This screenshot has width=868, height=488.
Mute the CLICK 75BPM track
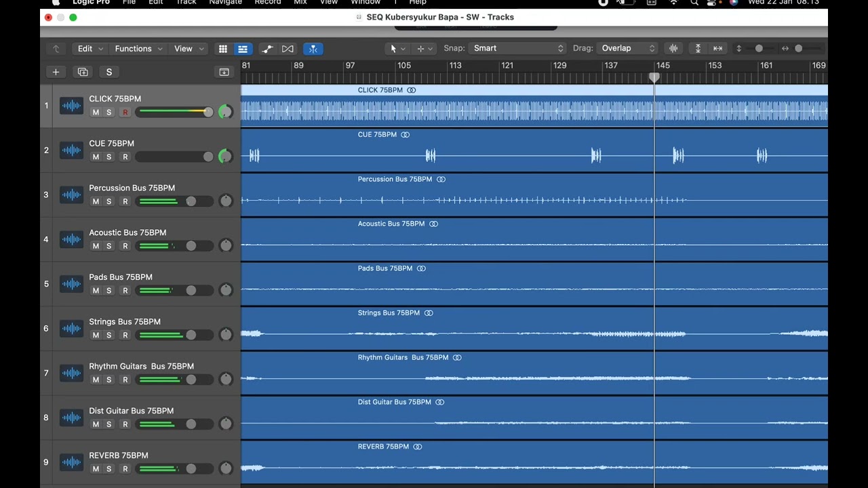click(96, 113)
